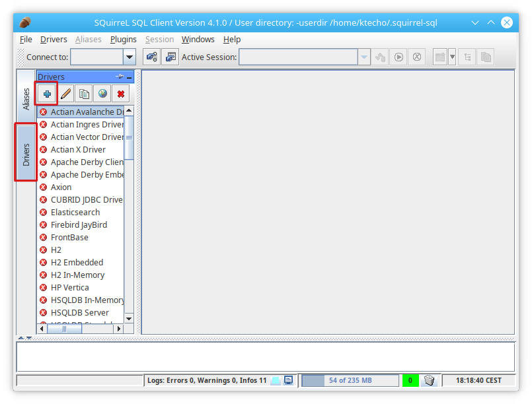
Task: Click the driver list's scroll right arrow
Action: [x=119, y=329]
